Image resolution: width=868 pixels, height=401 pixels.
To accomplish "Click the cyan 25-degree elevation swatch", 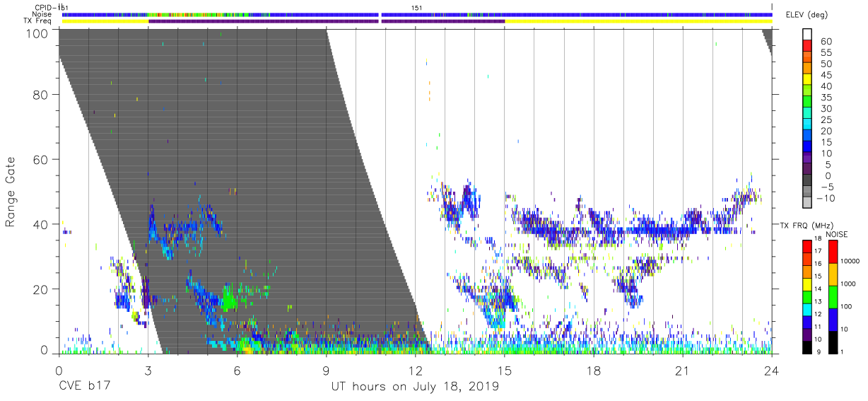I will (807, 124).
